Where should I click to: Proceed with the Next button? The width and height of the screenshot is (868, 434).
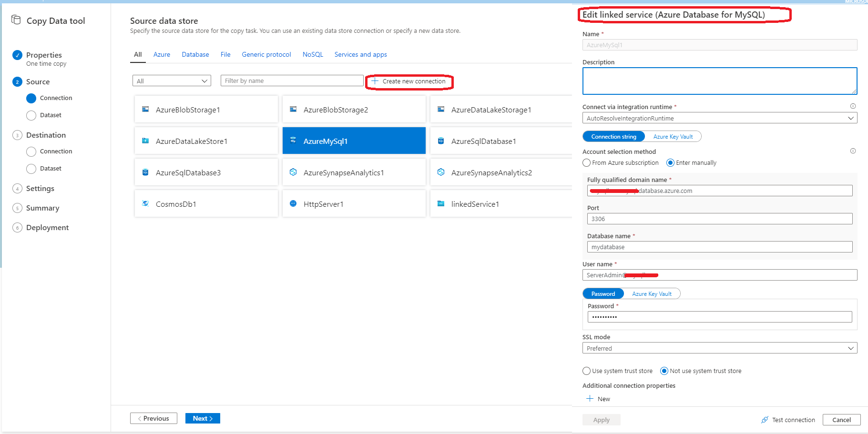tap(203, 418)
